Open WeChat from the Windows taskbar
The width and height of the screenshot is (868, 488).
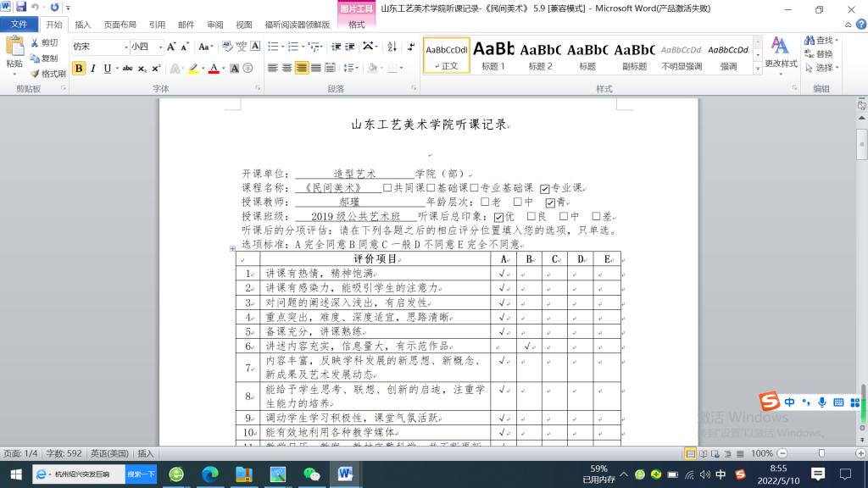click(x=313, y=474)
